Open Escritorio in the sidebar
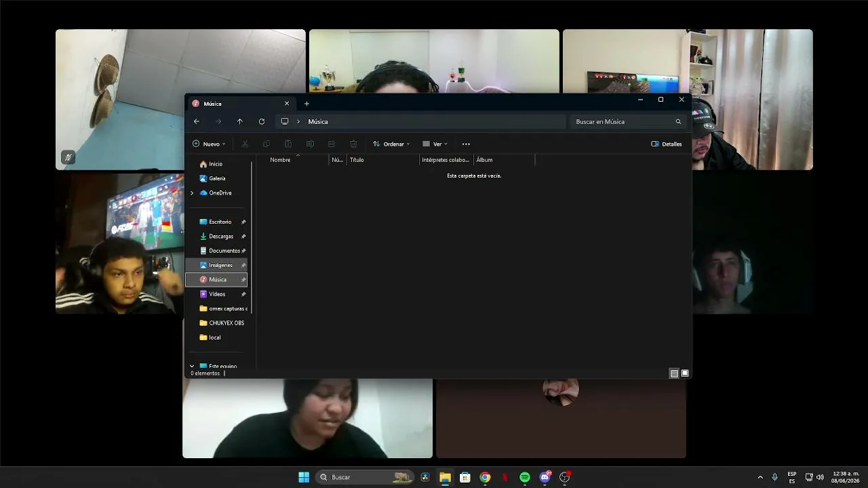The image size is (868, 488). pyautogui.click(x=220, y=222)
